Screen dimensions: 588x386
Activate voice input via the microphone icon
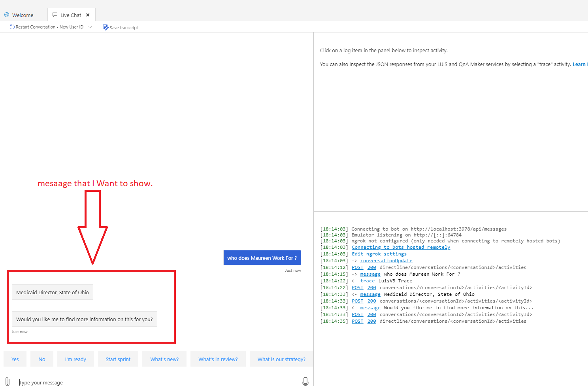(x=305, y=381)
